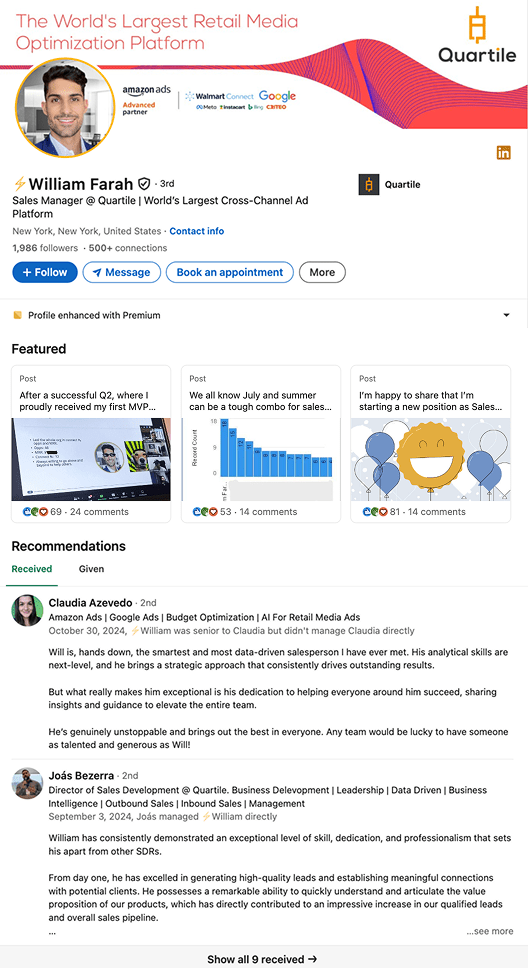Click Book an appointment button
Image resolution: width=528 pixels, height=968 pixels.
coord(230,272)
